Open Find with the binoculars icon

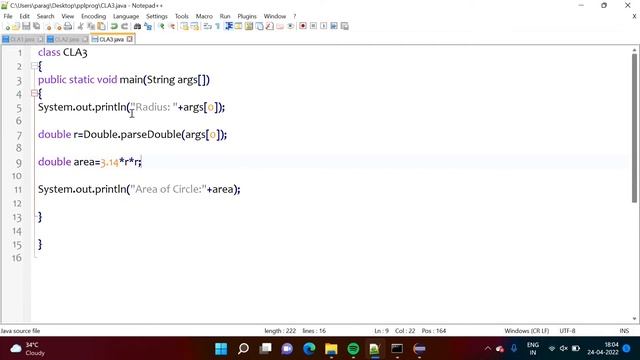(x=137, y=27)
